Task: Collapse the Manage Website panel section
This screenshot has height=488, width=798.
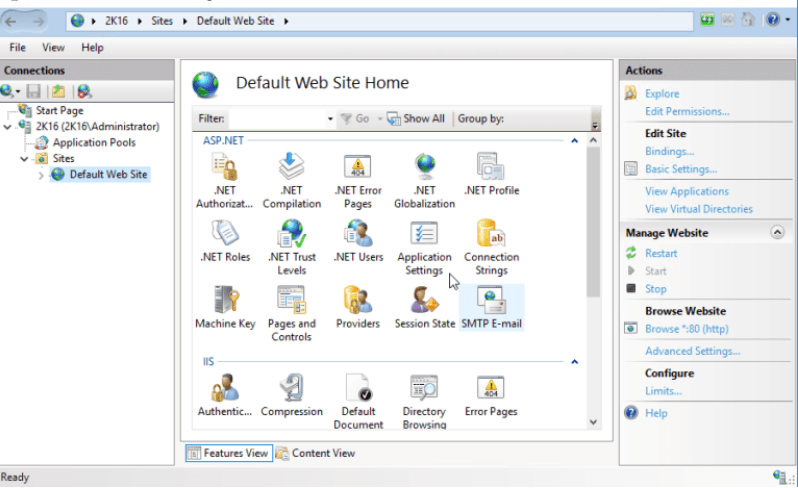Action: pos(777,232)
